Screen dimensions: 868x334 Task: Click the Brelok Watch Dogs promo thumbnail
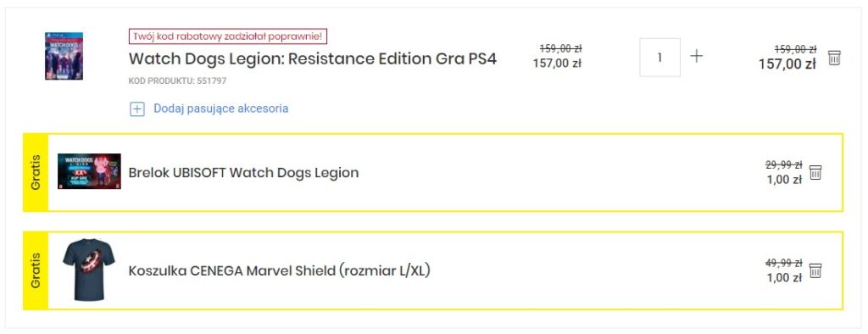(x=89, y=171)
